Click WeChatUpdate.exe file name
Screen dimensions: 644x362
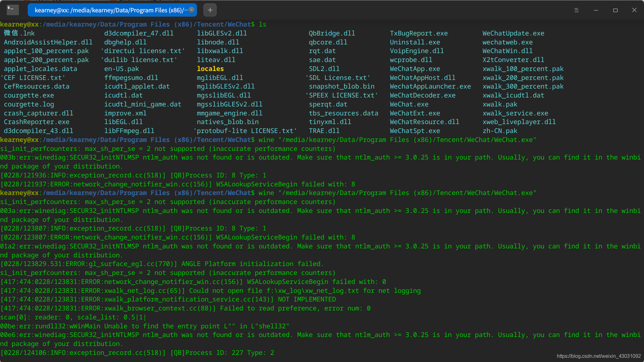(x=513, y=33)
